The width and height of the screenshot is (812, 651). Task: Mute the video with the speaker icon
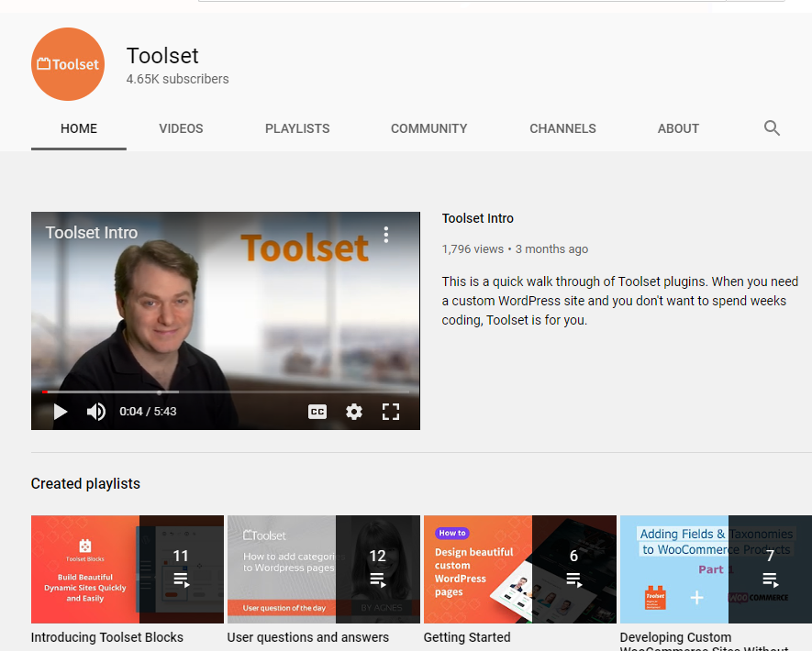pyautogui.click(x=96, y=412)
